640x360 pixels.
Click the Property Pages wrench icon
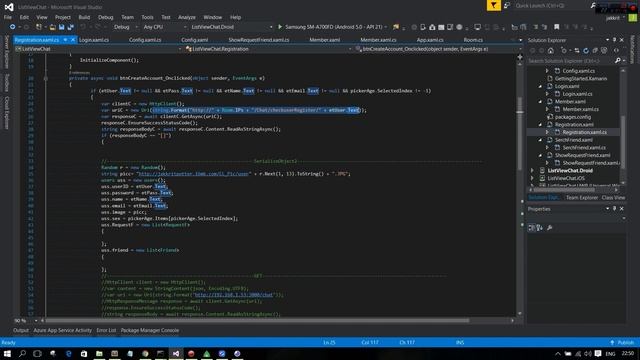549,228
